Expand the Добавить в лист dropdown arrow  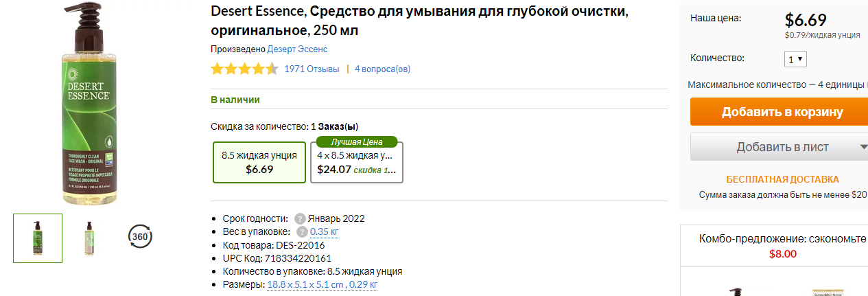[x=862, y=147]
